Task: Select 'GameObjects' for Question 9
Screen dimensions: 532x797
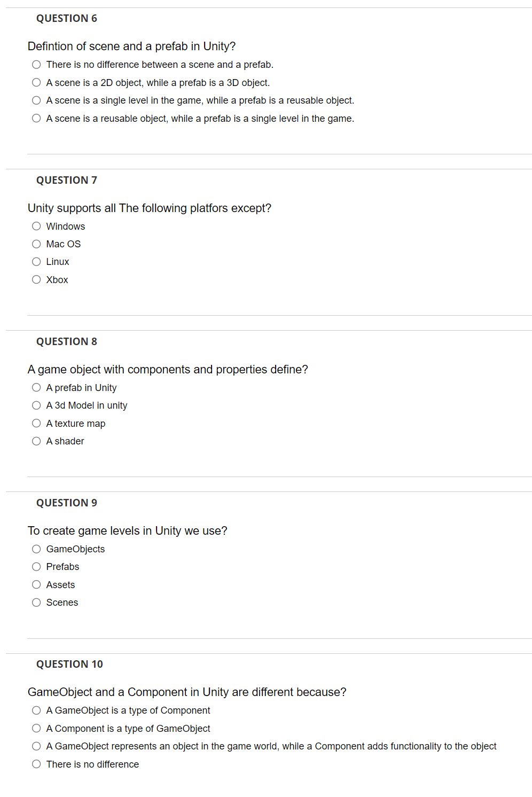Action: pos(36,549)
